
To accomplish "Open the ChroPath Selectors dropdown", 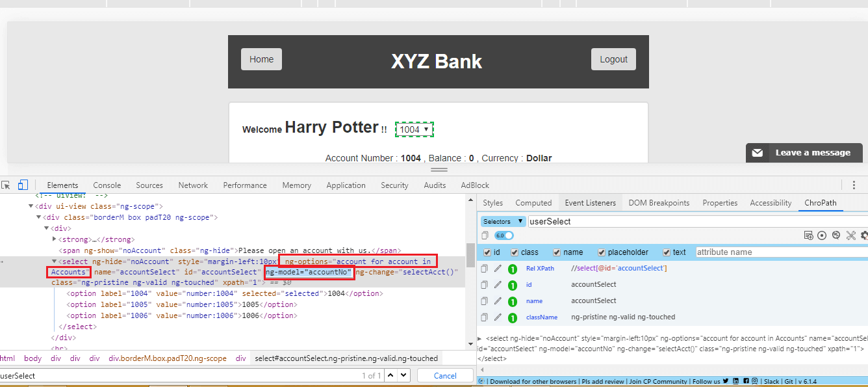I will coord(503,221).
